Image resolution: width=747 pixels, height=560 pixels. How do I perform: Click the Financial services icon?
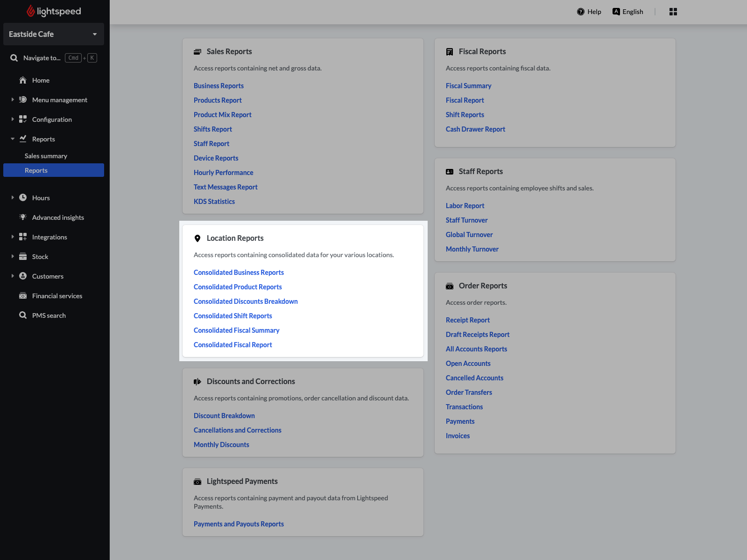pos(23,296)
